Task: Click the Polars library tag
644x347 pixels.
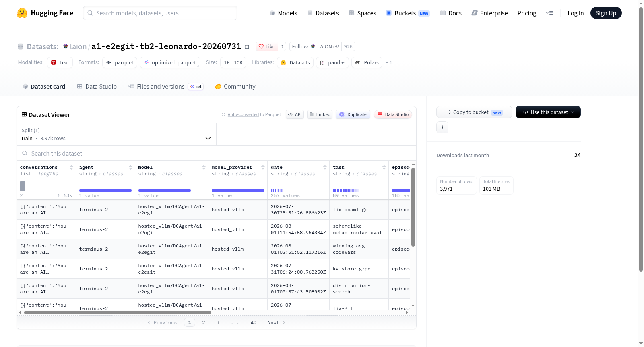Action: pyautogui.click(x=367, y=63)
